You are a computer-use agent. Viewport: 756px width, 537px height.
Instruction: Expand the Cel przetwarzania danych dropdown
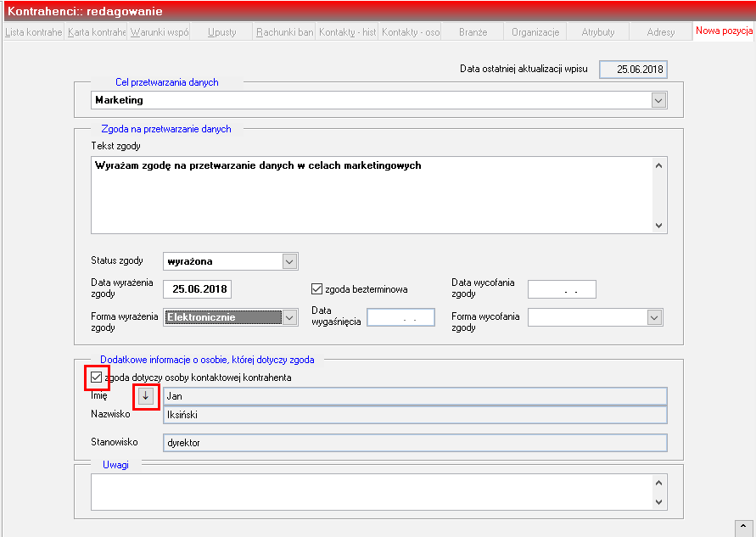coord(658,100)
